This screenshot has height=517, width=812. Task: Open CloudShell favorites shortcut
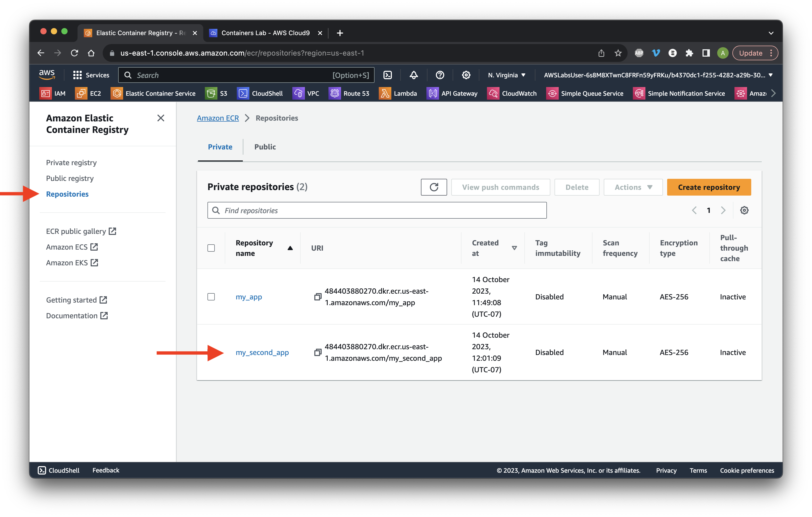260,94
